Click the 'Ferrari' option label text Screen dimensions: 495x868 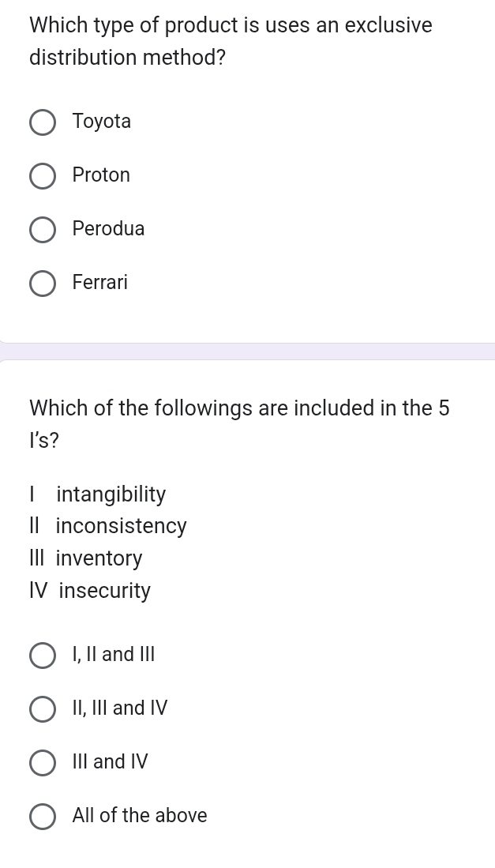click(x=99, y=283)
